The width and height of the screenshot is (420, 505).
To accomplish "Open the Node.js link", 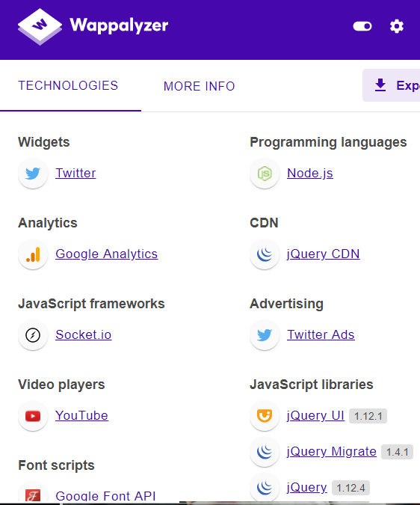I will (310, 173).
